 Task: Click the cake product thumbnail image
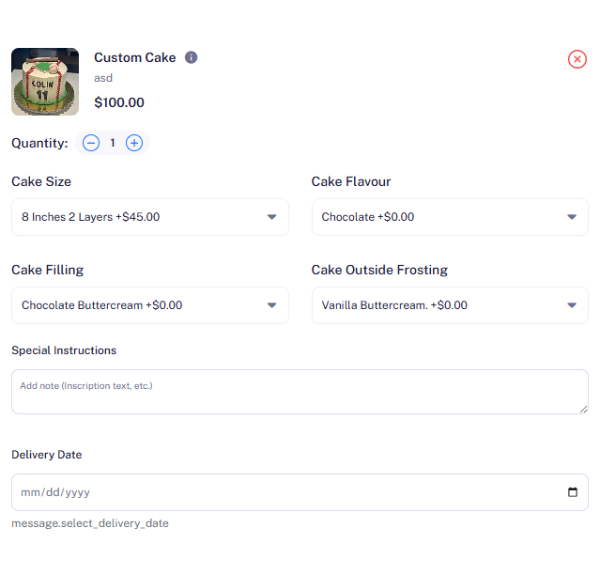pyautogui.click(x=45, y=82)
